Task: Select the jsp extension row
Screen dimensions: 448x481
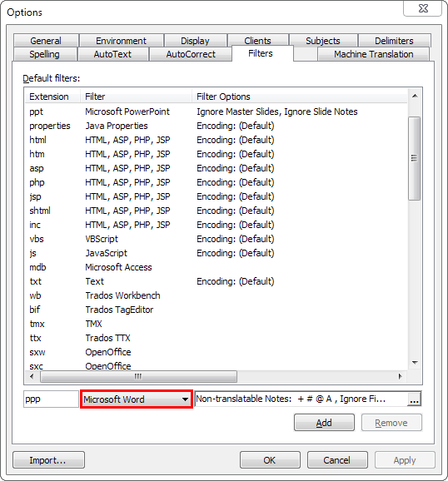Action: click(217, 196)
